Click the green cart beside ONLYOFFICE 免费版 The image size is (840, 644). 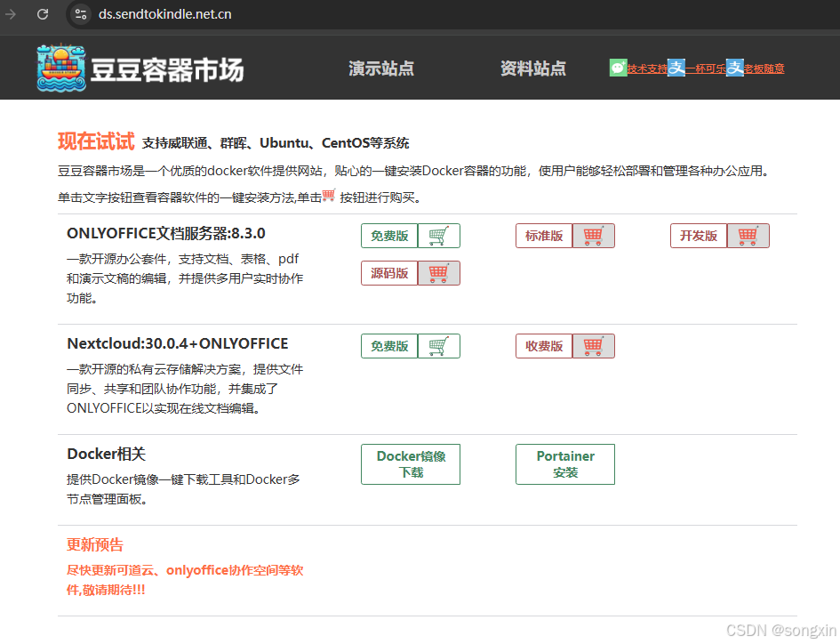point(439,236)
